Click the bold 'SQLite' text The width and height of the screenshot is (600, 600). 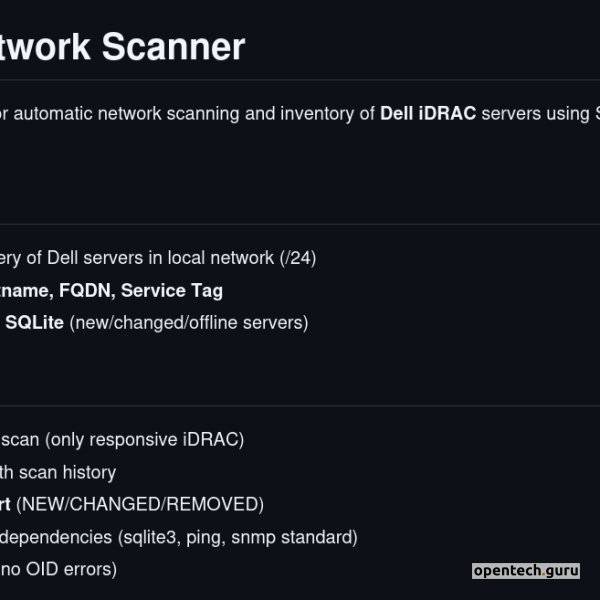pyautogui.click(x=34, y=323)
